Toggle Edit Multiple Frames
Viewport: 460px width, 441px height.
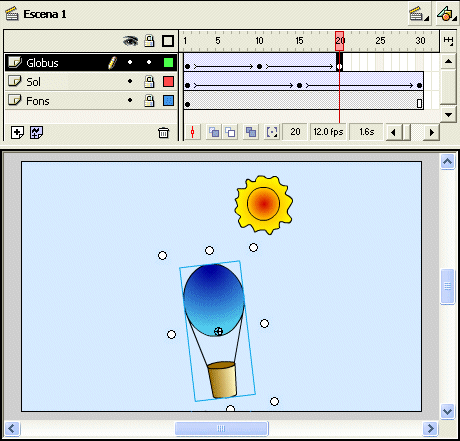point(251,132)
